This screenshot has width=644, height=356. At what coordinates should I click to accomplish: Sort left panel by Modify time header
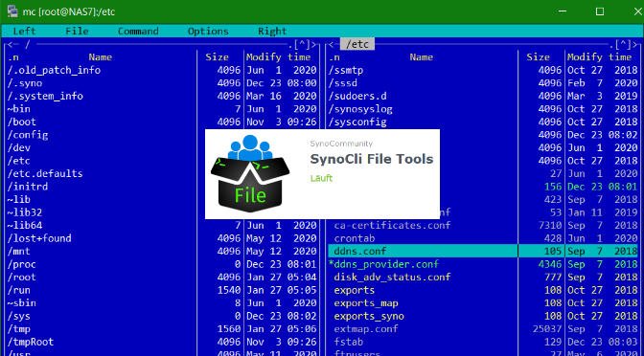[278, 57]
